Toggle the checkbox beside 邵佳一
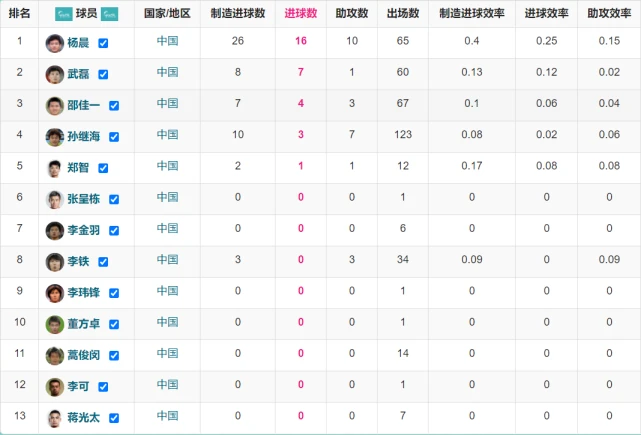The image size is (641, 435). (114, 106)
